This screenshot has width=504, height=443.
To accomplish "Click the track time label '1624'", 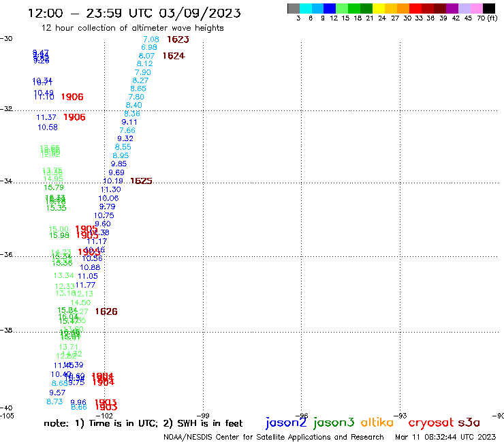I will click(x=174, y=56).
